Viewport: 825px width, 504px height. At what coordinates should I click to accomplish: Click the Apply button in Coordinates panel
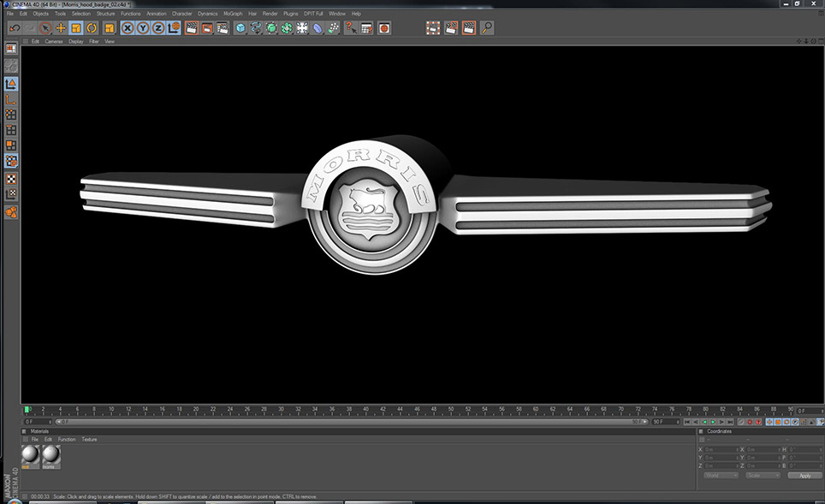pyautogui.click(x=804, y=475)
